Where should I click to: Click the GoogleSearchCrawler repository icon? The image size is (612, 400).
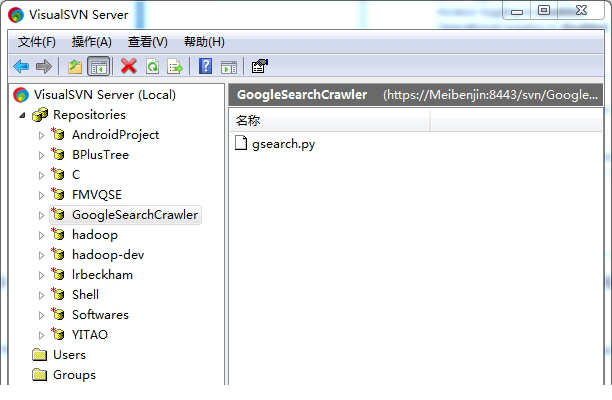pyautogui.click(x=58, y=214)
